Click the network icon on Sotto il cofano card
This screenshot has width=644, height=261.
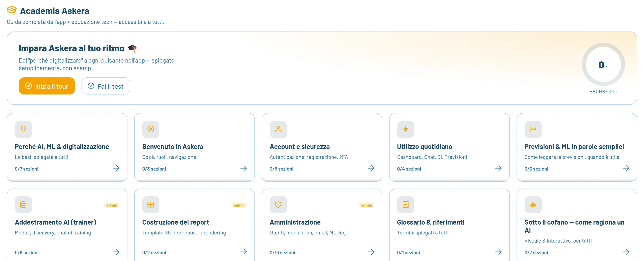click(533, 205)
